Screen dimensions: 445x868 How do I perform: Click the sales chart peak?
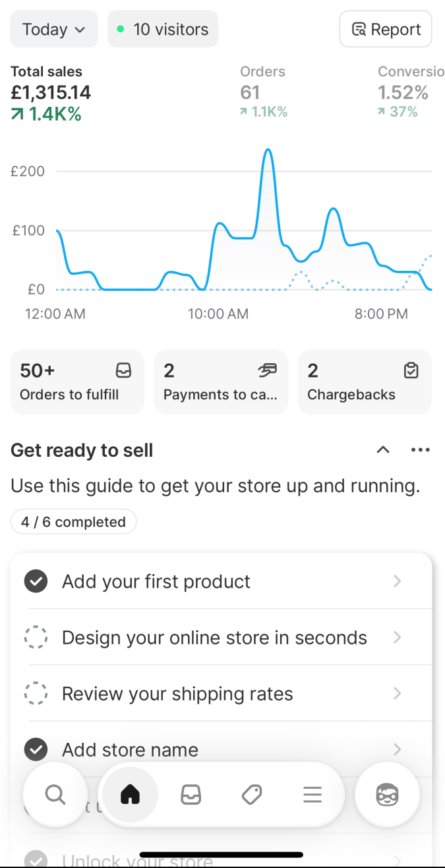tap(268, 152)
